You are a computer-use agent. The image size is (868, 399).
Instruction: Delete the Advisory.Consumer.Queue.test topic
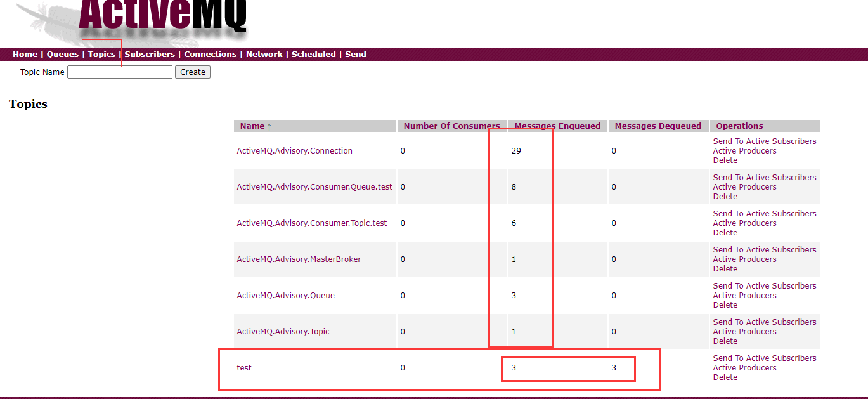tap(725, 197)
